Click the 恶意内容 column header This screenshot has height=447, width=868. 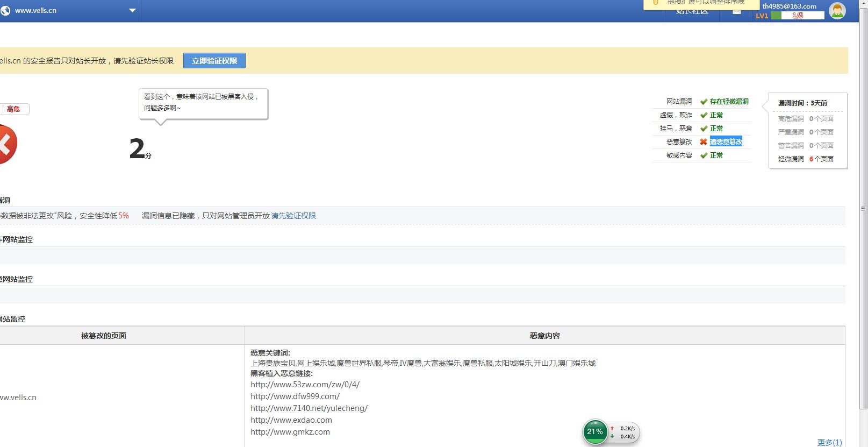click(x=545, y=336)
